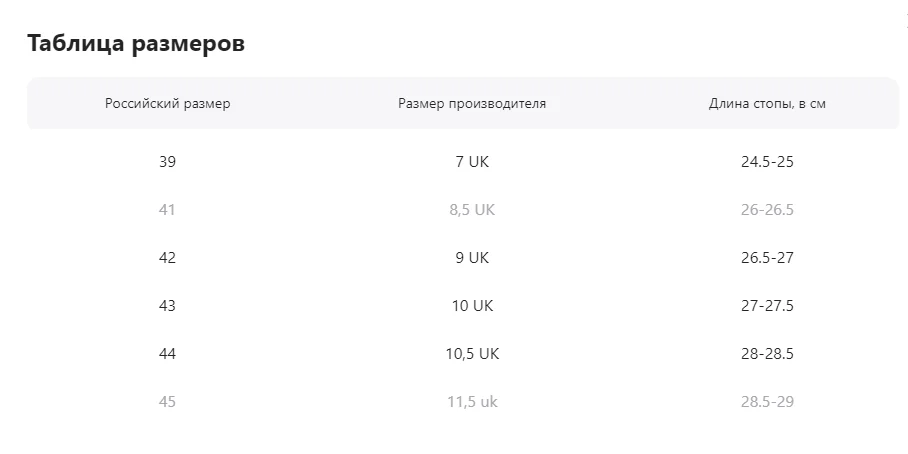Choose Russian size 44

167,353
